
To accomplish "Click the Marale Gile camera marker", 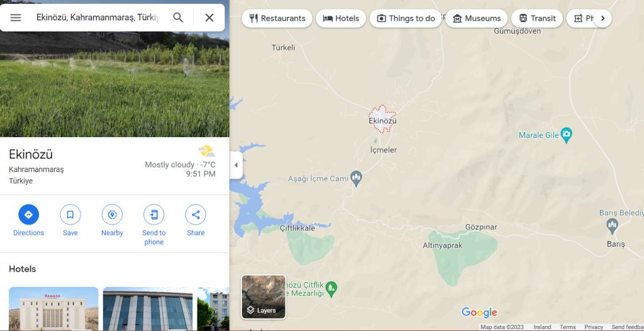I will pyautogui.click(x=567, y=135).
